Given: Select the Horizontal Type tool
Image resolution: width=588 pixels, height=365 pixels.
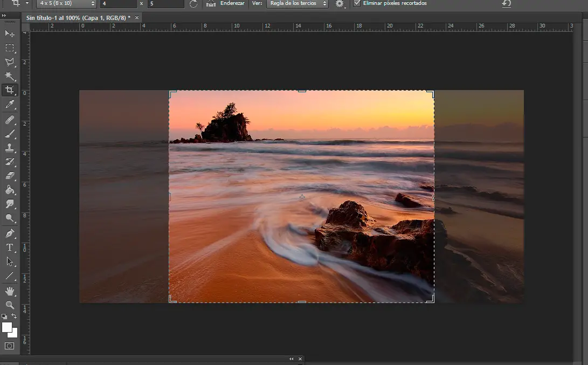Looking at the screenshot, I should [10, 247].
